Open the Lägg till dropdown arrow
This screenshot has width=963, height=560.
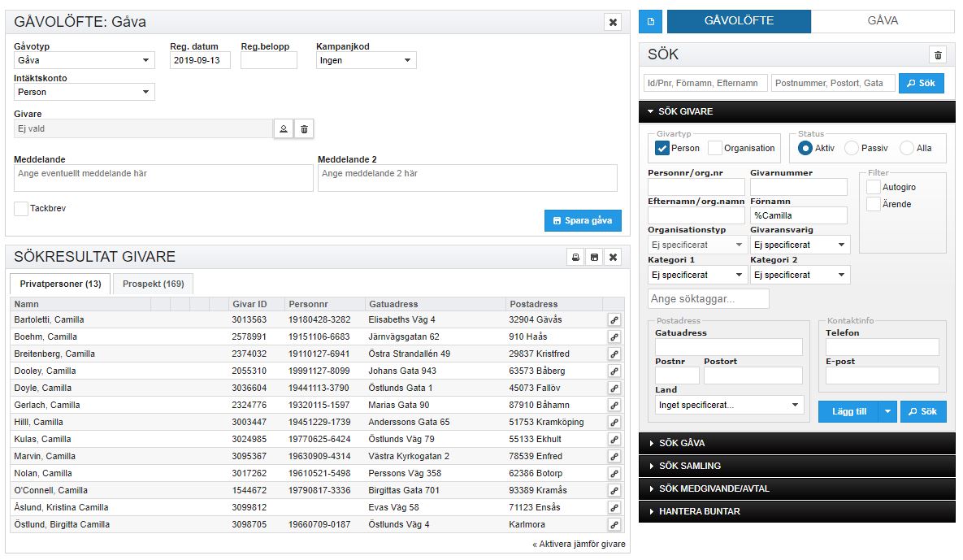[x=887, y=411]
